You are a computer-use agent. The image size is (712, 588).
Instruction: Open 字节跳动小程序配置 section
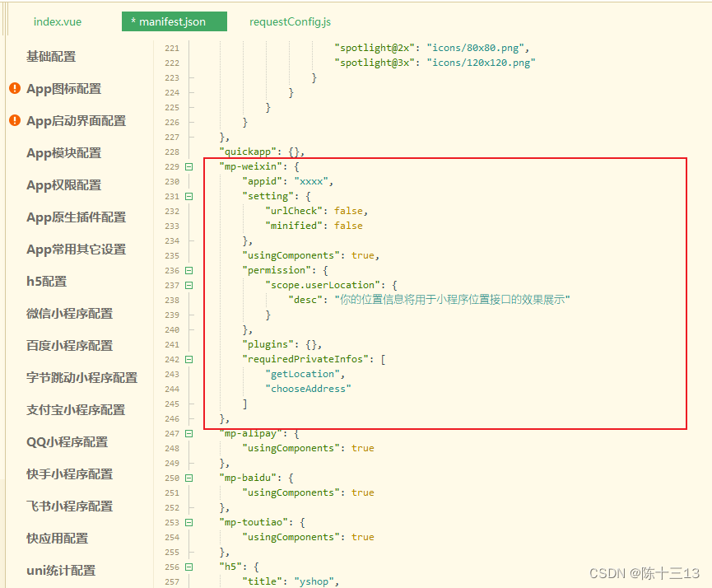(x=81, y=378)
